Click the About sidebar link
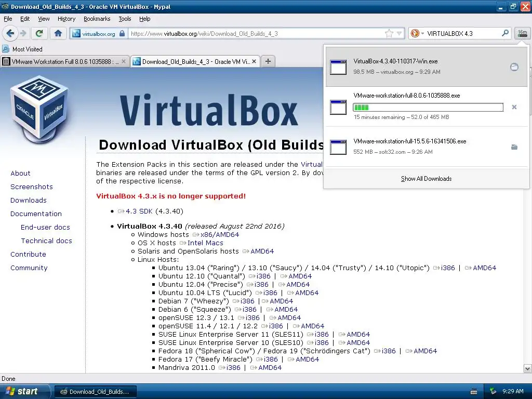Viewport: 532px width, 399px height. tap(20, 174)
